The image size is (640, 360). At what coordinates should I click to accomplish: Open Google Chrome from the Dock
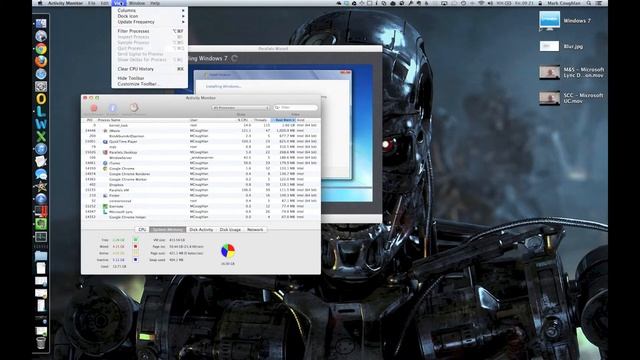[41, 49]
